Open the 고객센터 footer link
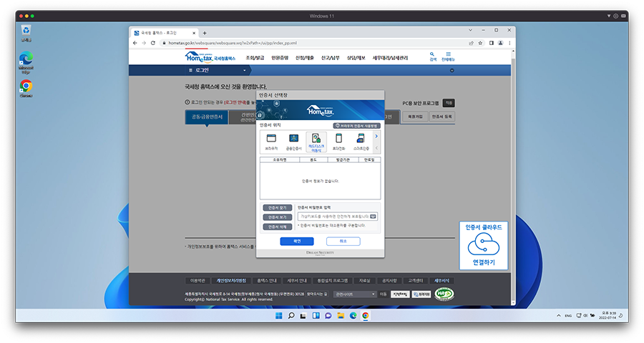This screenshot has height=343, width=644. [415, 281]
